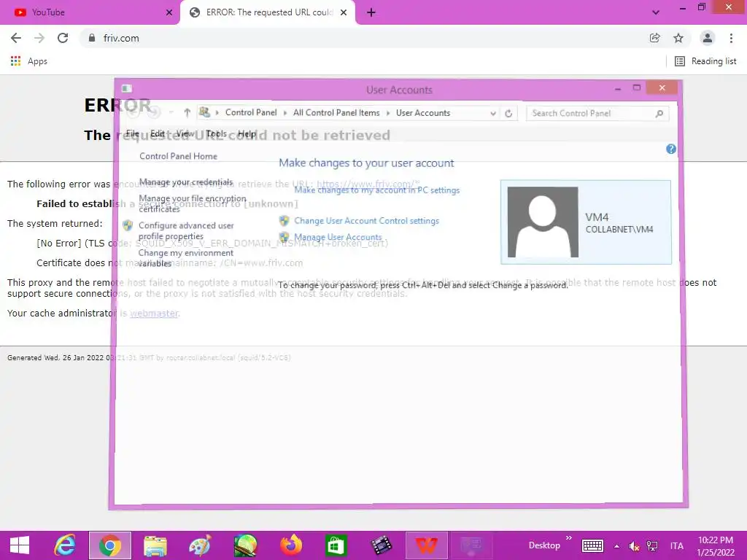Launch Internet Explorer from the taskbar
Image resolution: width=747 pixels, height=560 pixels.
(65, 545)
